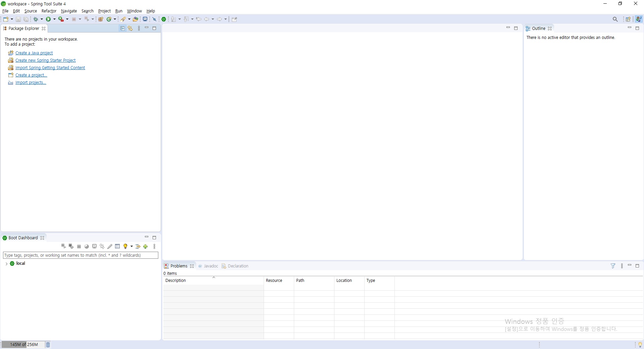
Task: Open the Search wand dropdown arrow
Action: [x=129, y=19]
